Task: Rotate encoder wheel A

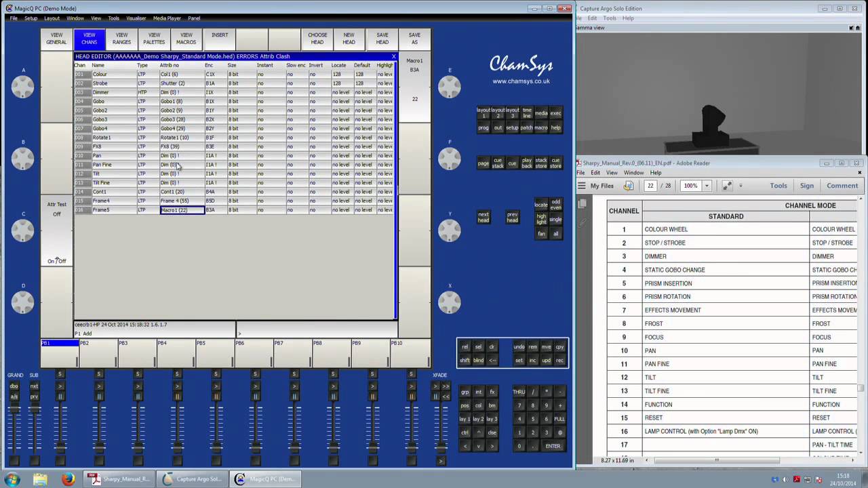Action: click(22, 86)
